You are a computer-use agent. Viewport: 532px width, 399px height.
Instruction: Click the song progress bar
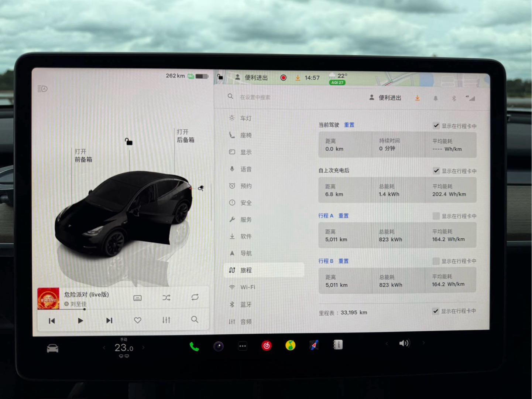[x=123, y=309]
